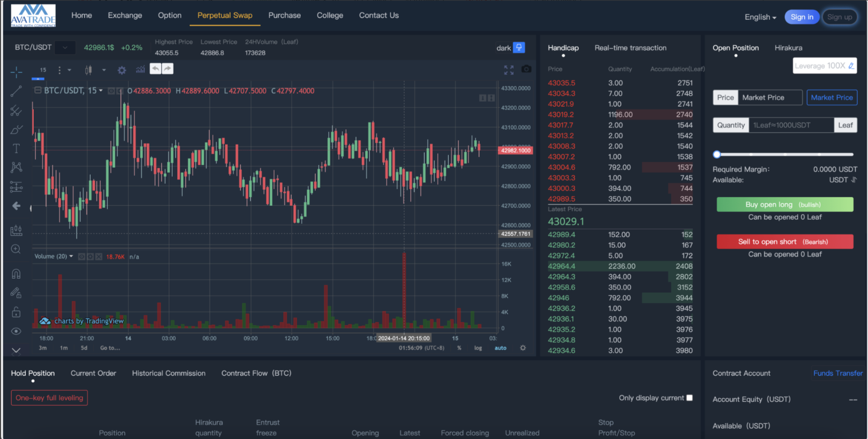Image resolution: width=868 pixels, height=439 pixels.
Task: Open the candlestick chart style dropdown arrow
Action: [x=104, y=70]
